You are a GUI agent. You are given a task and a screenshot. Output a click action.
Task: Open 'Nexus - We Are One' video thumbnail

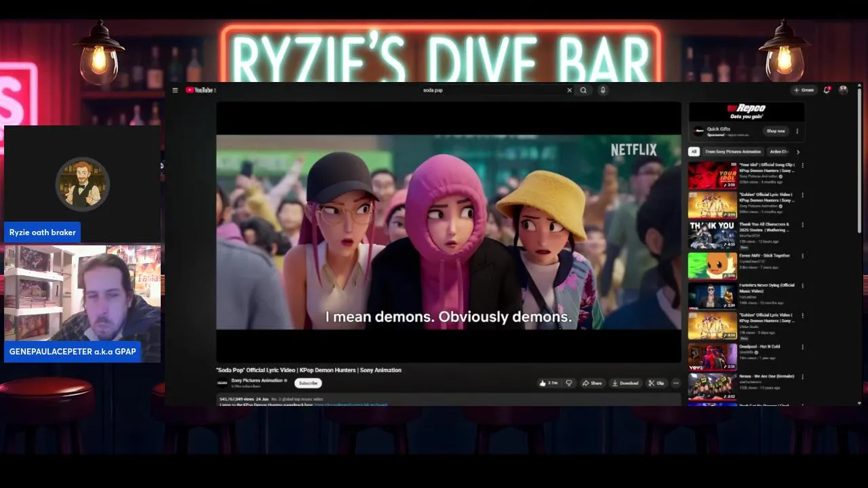click(713, 386)
